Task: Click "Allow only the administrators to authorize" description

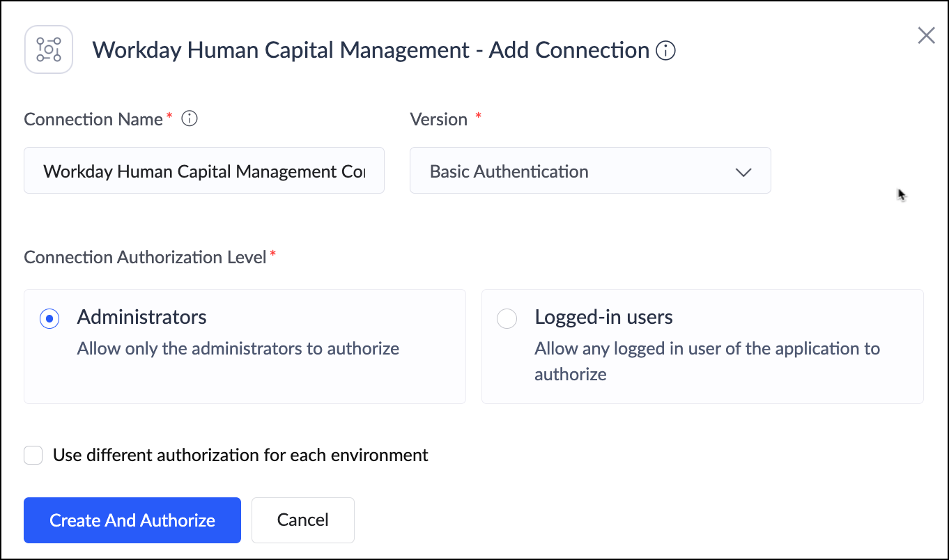Action: (x=238, y=348)
